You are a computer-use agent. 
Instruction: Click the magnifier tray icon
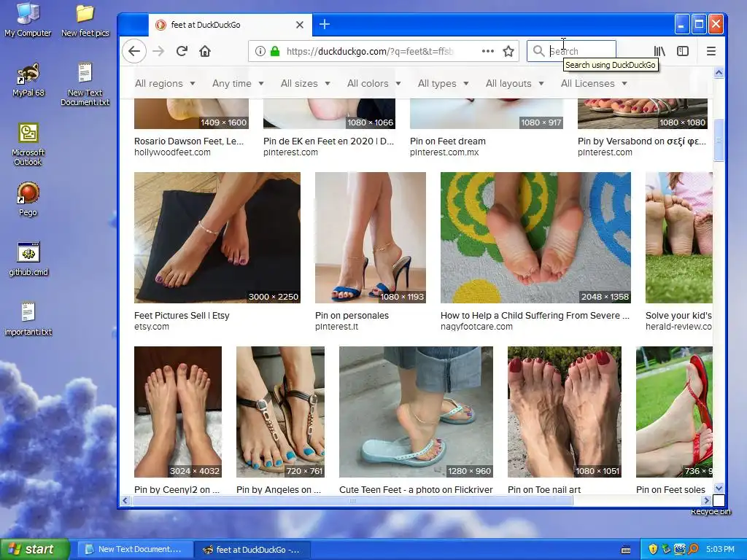pyautogui.click(x=693, y=549)
